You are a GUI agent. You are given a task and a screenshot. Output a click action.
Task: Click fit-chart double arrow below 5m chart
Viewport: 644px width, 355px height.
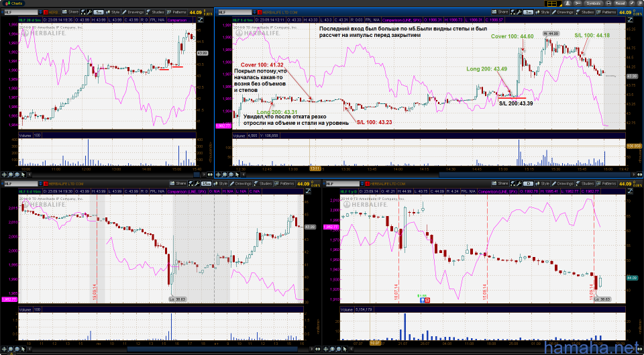click(x=210, y=174)
